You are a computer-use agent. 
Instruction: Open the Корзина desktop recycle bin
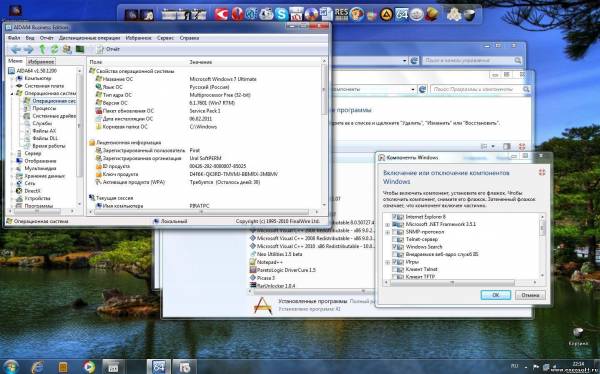pos(578,336)
